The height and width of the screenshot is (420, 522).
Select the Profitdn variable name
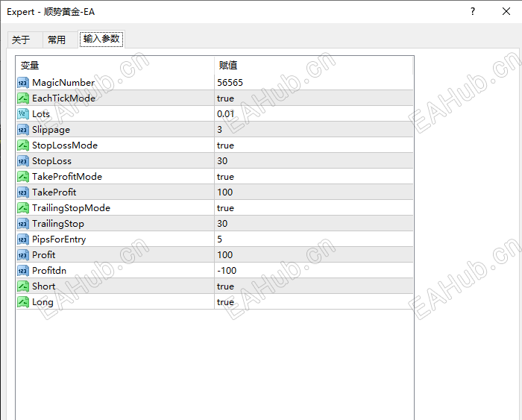(49, 271)
